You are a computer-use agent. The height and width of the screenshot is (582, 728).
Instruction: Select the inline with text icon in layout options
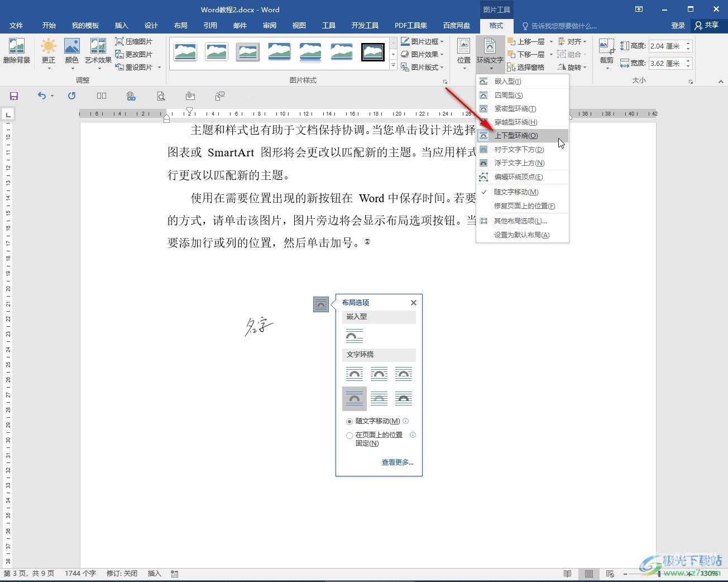(x=355, y=336)
